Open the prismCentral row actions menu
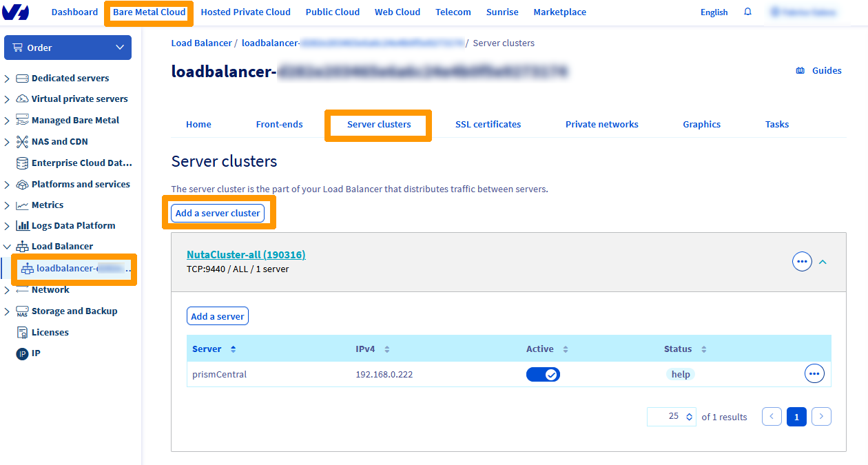Screen dimensions: 868x465 (x=814, y=373)
